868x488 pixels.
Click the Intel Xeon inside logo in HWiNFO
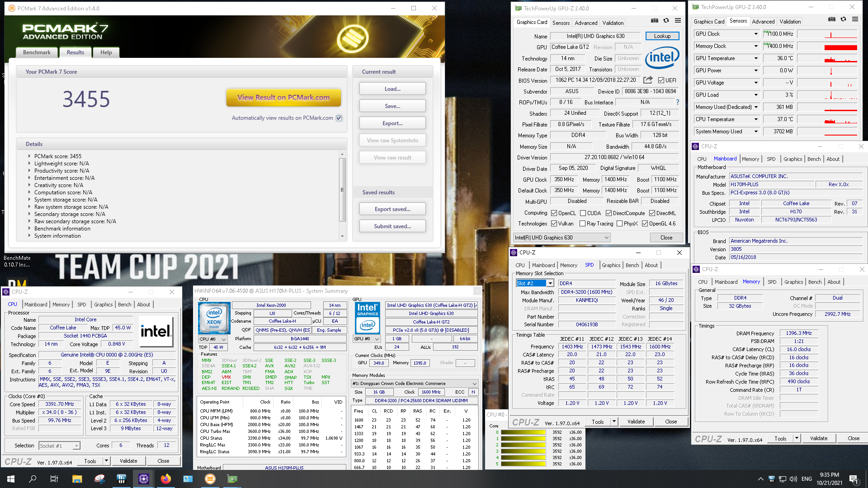point(214,318)
